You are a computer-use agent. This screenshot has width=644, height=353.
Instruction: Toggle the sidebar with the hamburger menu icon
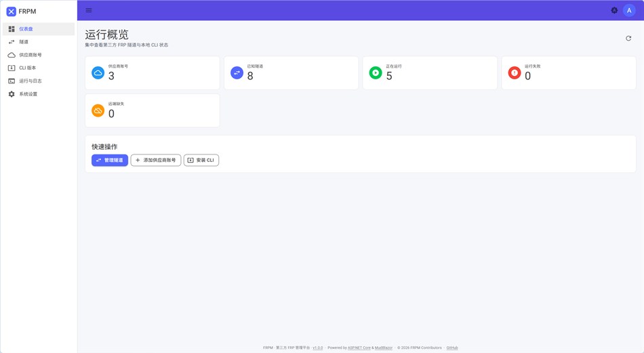point(89,10)
